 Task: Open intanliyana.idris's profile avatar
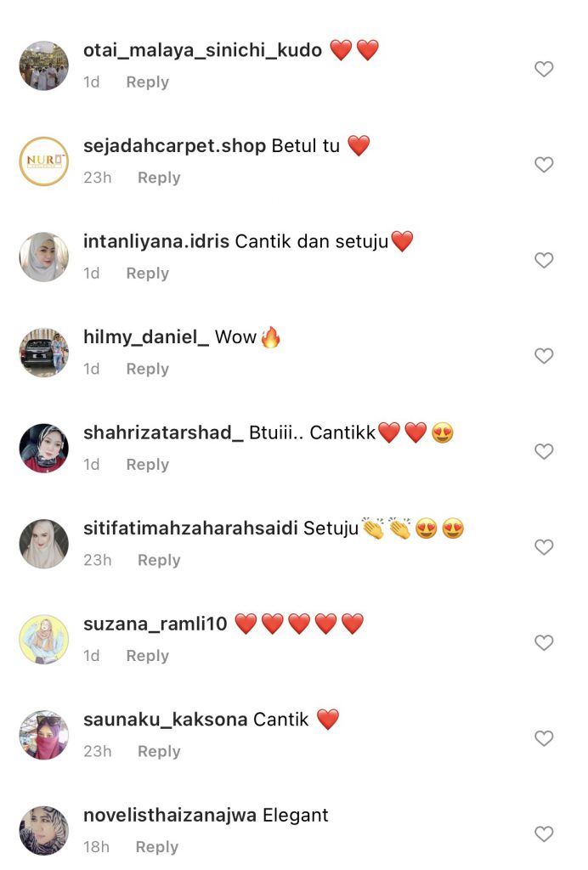coord(44,257)
